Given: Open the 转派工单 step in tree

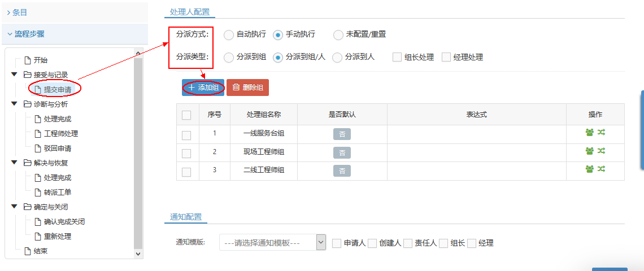Looking at the screenshot, I should (57, 193).
